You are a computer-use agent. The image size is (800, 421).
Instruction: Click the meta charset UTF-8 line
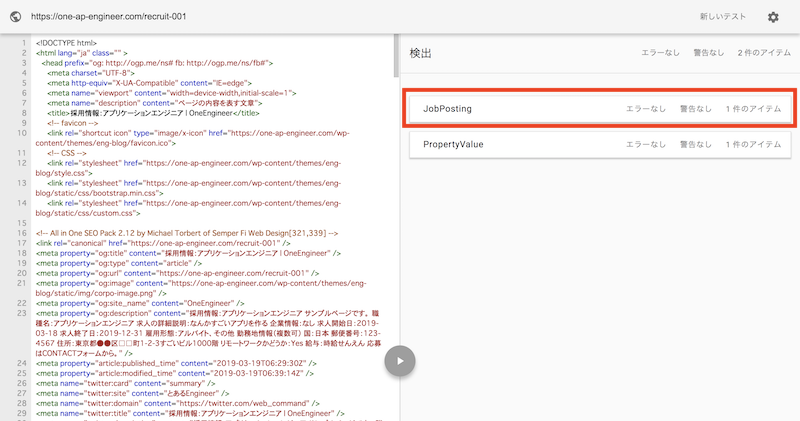tap(91, 73)
